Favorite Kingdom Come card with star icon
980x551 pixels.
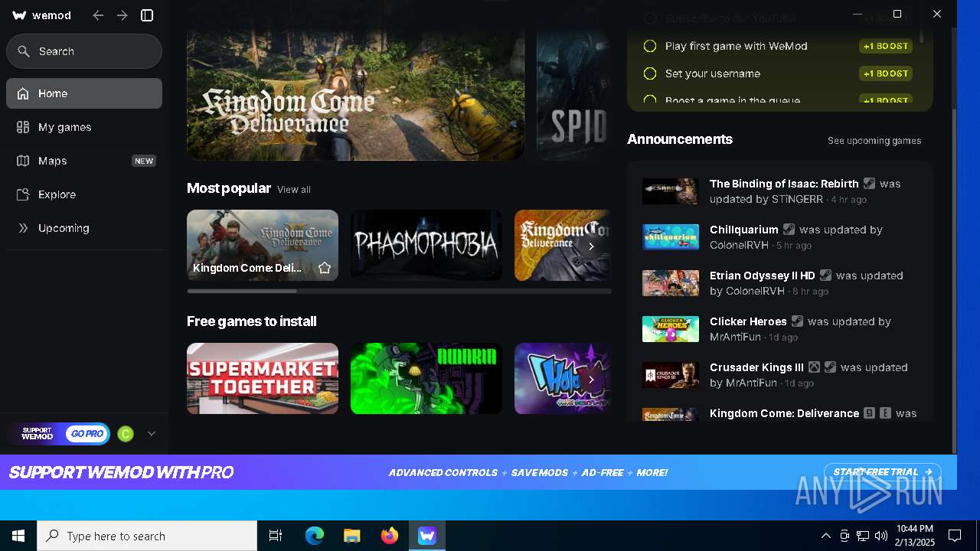tap(325, 268)
